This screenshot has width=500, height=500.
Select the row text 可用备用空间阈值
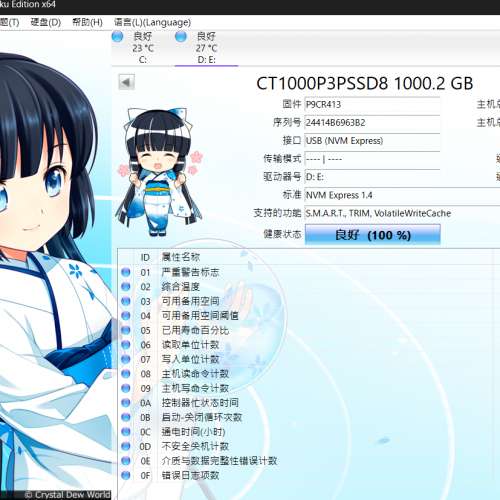point(200,316)
